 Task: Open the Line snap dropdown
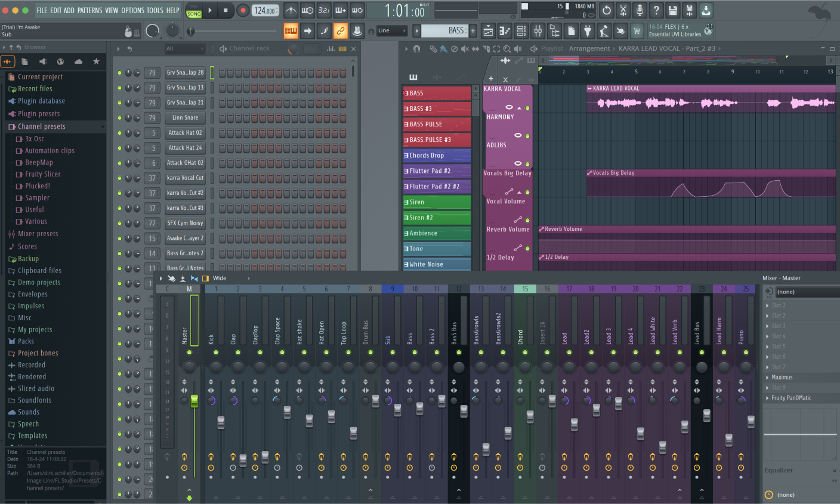392,30
